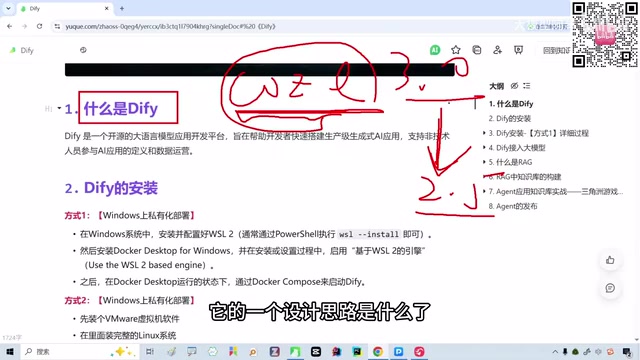Click the first 方式1:【Windows上私有化部署】 line

pyautogui.click(x=130, y=215)
